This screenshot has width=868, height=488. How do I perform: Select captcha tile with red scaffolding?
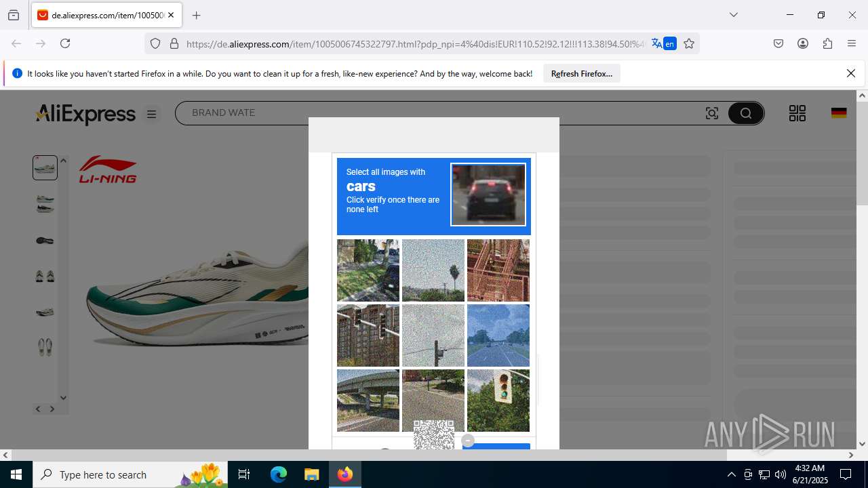click(x=498, y=270)
